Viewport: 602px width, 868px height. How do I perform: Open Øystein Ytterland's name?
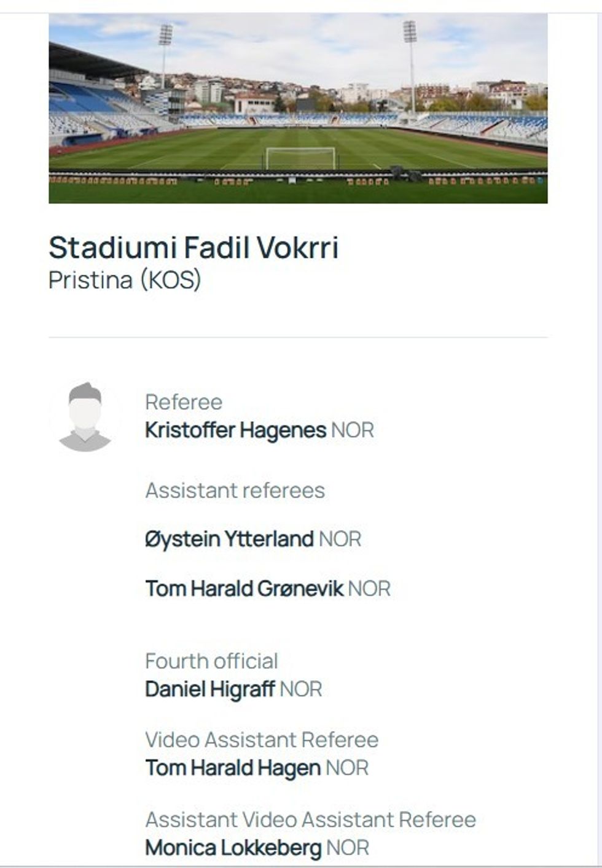229,539
